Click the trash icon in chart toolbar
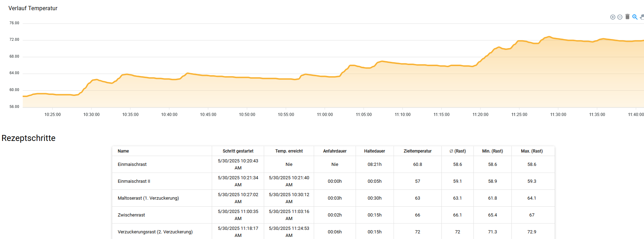Image resolution: width=644 pixels, height=239 pixels. (627, 17)
